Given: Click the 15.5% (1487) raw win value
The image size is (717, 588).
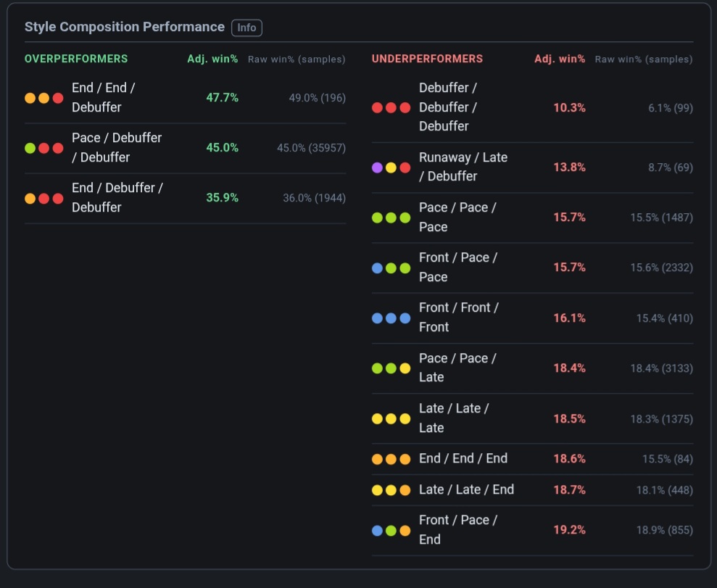Looking at the screenshot, I should [662, 218].
